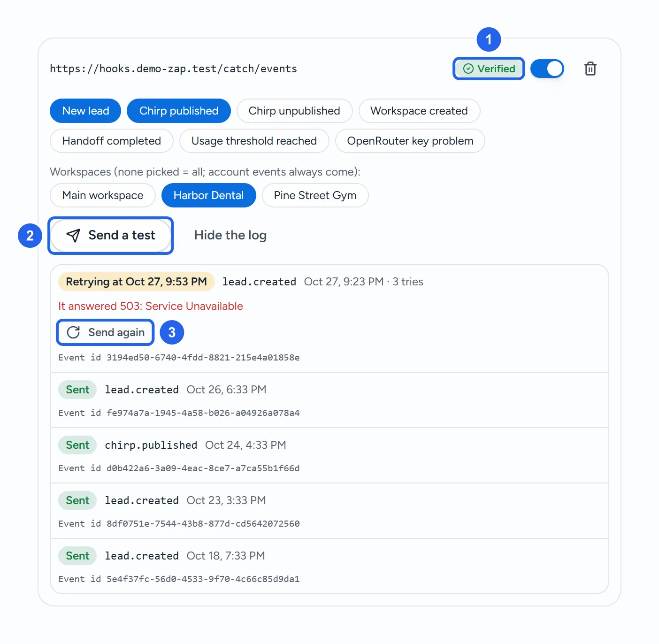The width and height of the screenshot is (659, 644).
Task: Select the Main workspace chip
Action: (x=103, y=195)
